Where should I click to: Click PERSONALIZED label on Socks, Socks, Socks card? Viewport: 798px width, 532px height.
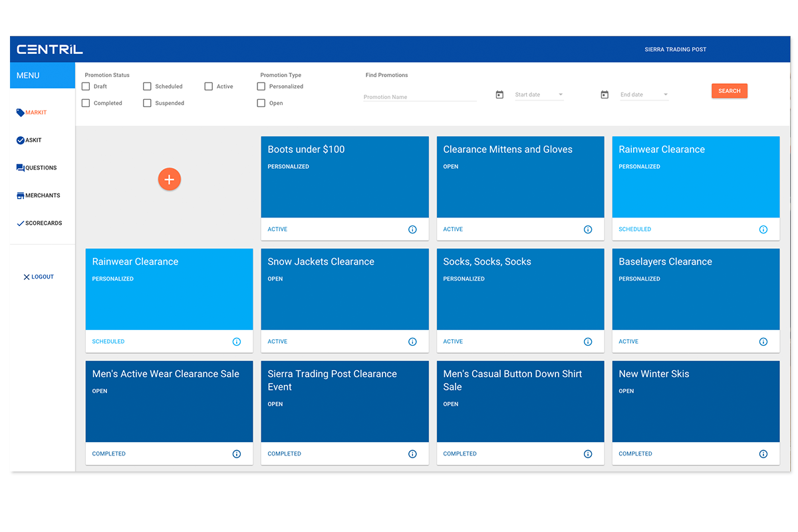click(x=464, y=279)
